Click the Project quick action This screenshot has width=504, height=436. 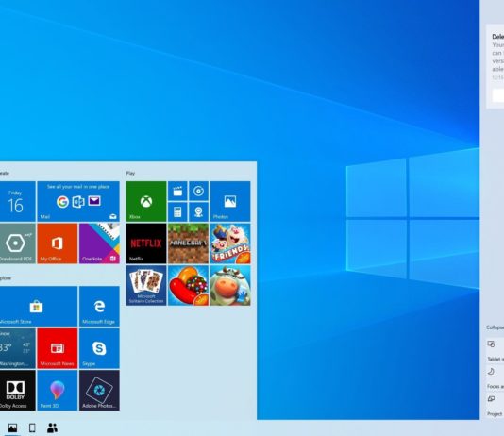coord(495,405)
